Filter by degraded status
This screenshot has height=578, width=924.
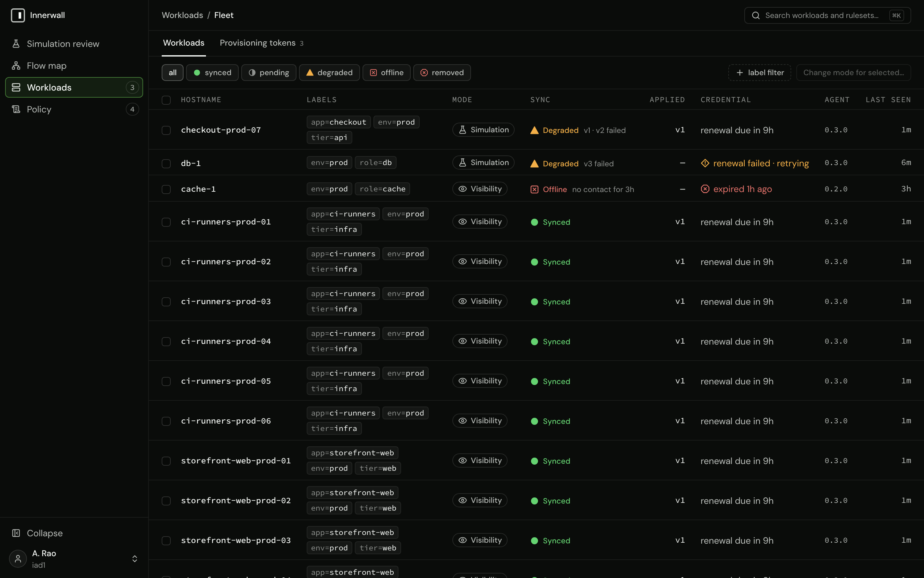[x=329, y=73]
